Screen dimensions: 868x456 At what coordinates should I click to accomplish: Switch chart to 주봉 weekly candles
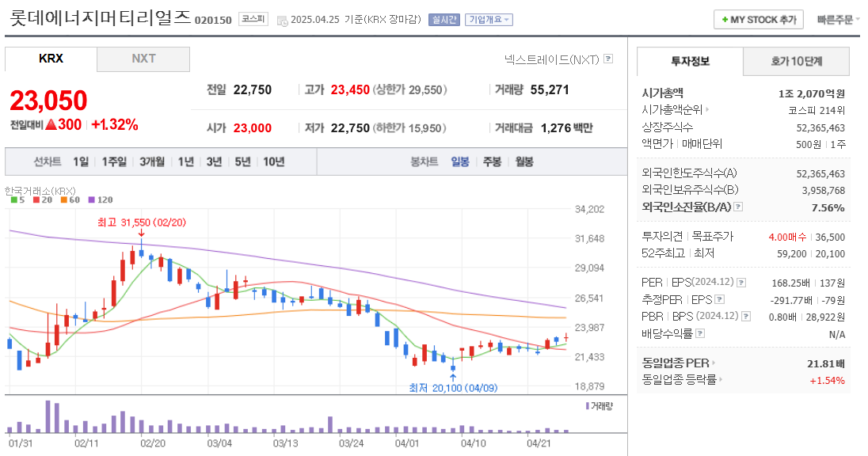coord(490,161)
